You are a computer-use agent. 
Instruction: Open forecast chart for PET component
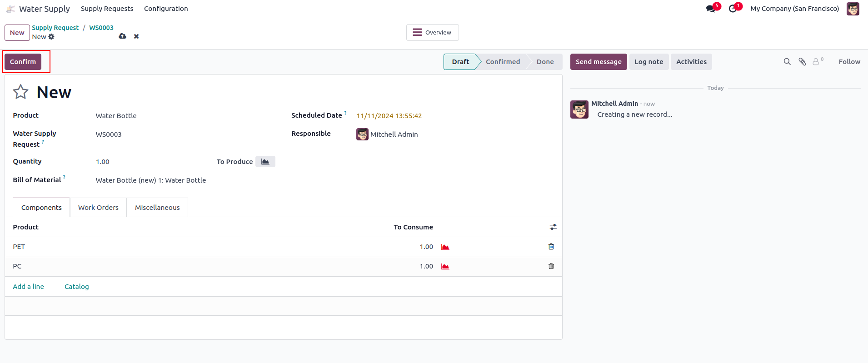[445, 247]
